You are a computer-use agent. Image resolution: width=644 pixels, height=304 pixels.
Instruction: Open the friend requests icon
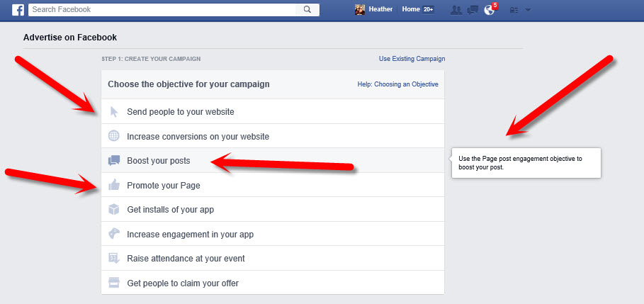coord(456,10)
